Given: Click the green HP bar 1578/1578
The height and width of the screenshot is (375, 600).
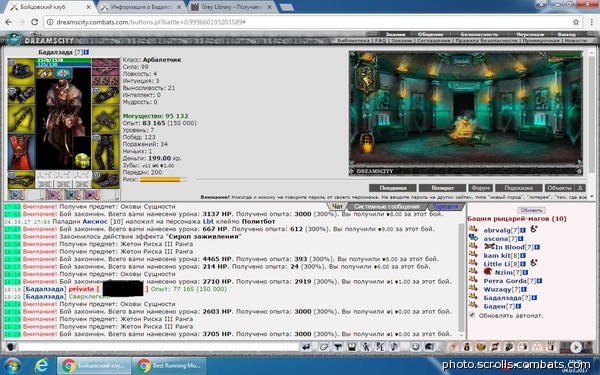Looking at the screenshot, I should click(x=64, y=60).
